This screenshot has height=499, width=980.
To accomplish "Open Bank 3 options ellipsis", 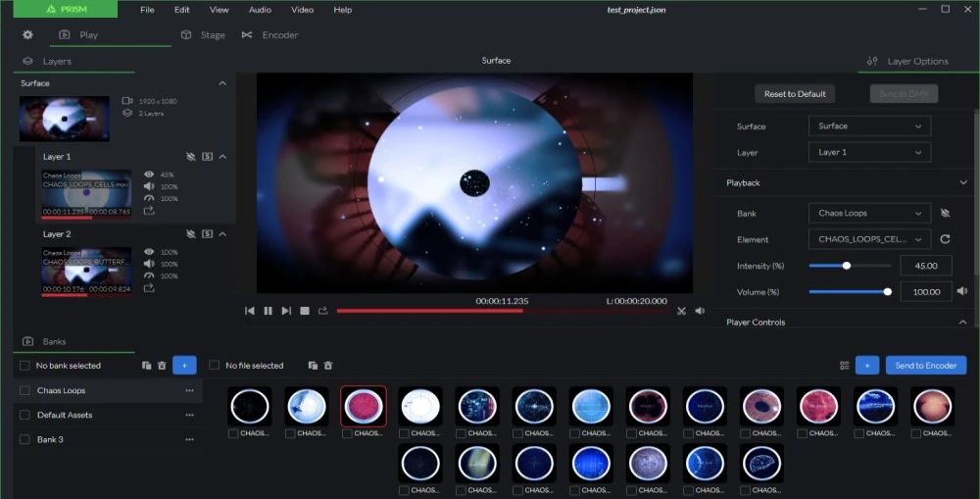I will tap(189, 439).
